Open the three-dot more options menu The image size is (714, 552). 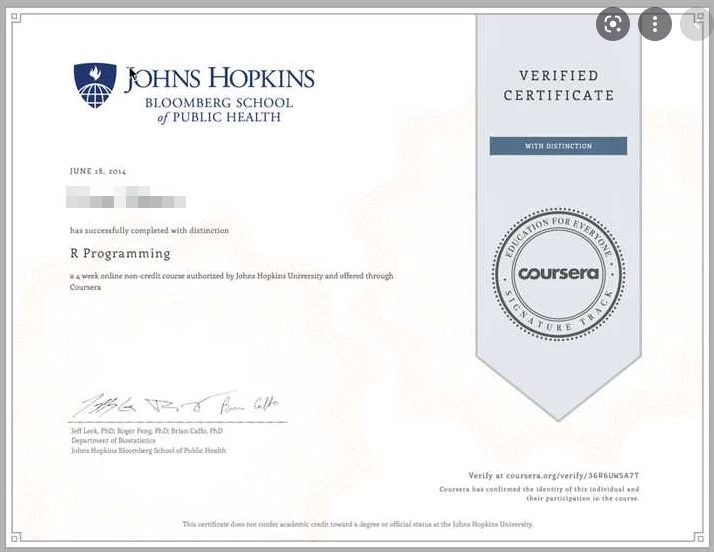tap(655, 24)
